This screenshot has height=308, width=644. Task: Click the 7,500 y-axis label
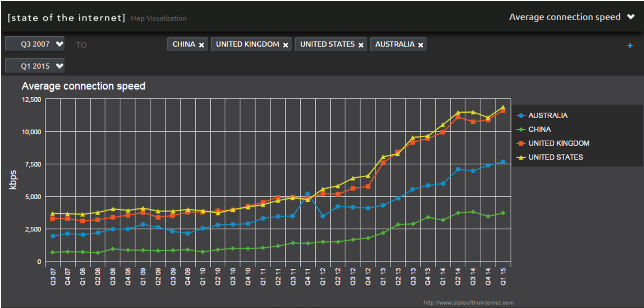pos(32,164)
